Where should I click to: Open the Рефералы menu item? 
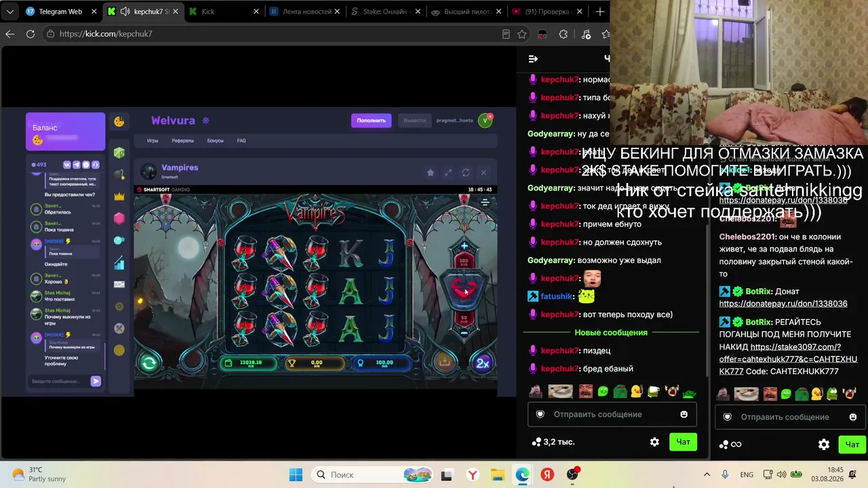coord(182,141)
